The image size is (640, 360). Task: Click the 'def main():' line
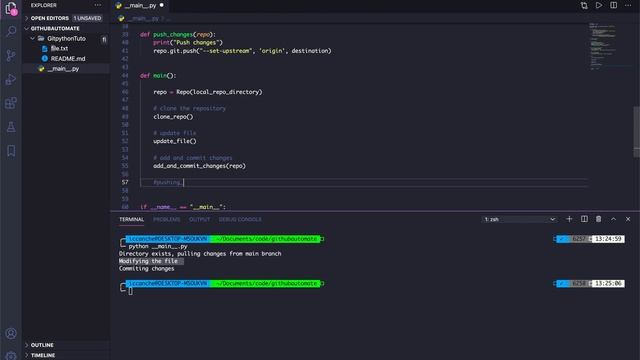point(158,76)
